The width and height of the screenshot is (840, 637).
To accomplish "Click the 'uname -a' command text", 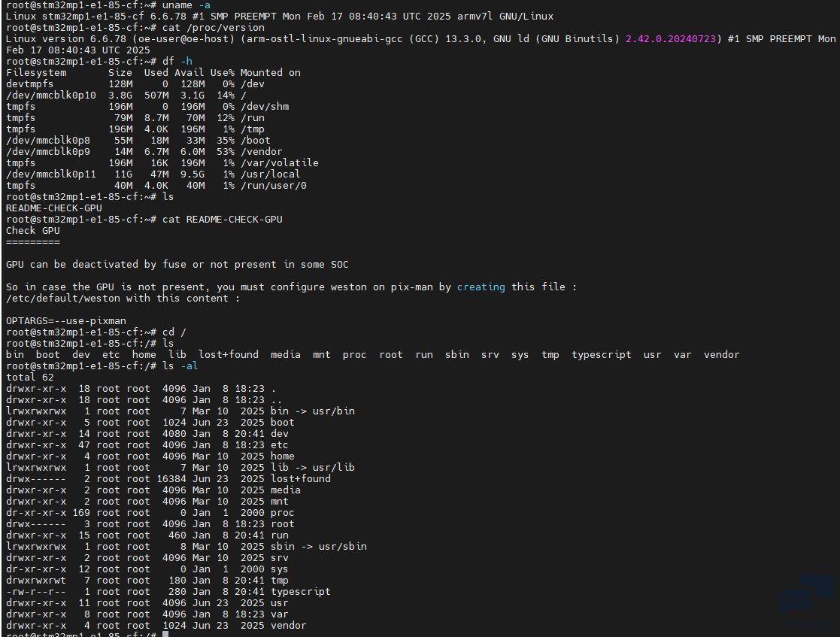I will click(186, 5).
